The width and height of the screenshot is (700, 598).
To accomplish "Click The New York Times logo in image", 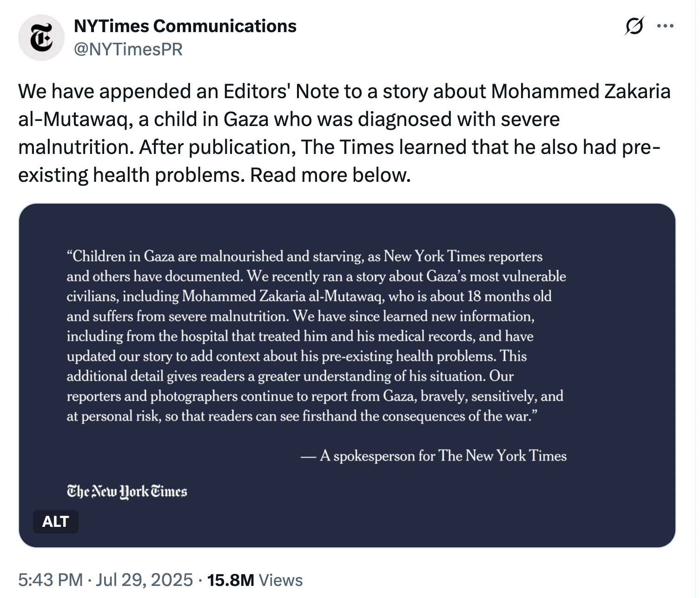I will click(x=127, y=491).
